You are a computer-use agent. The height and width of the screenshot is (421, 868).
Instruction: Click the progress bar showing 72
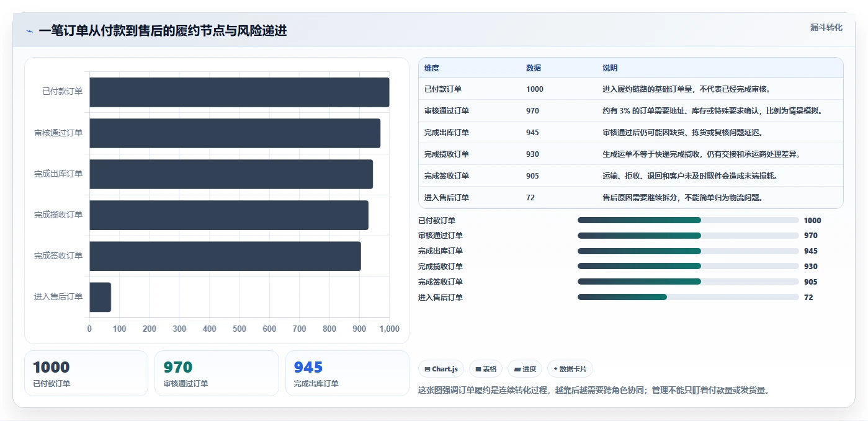[688, 297]
